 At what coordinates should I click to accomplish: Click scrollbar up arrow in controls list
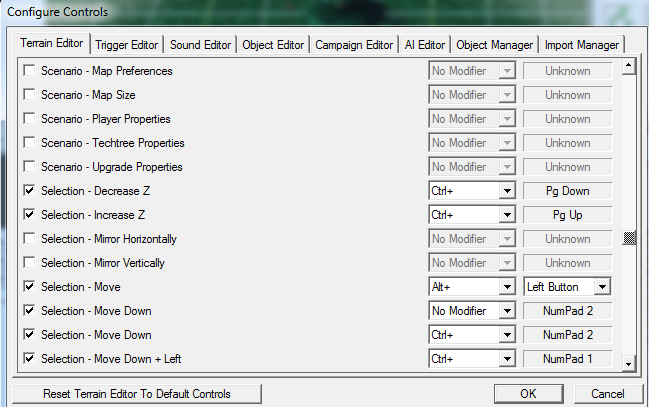coord(629,68)
